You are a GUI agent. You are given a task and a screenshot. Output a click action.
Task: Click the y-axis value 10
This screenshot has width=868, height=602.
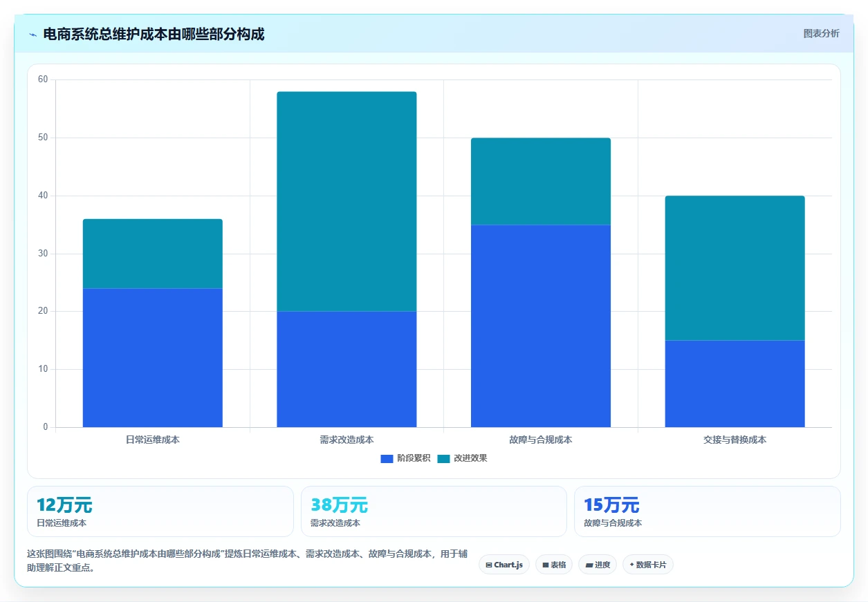point(43,369)
